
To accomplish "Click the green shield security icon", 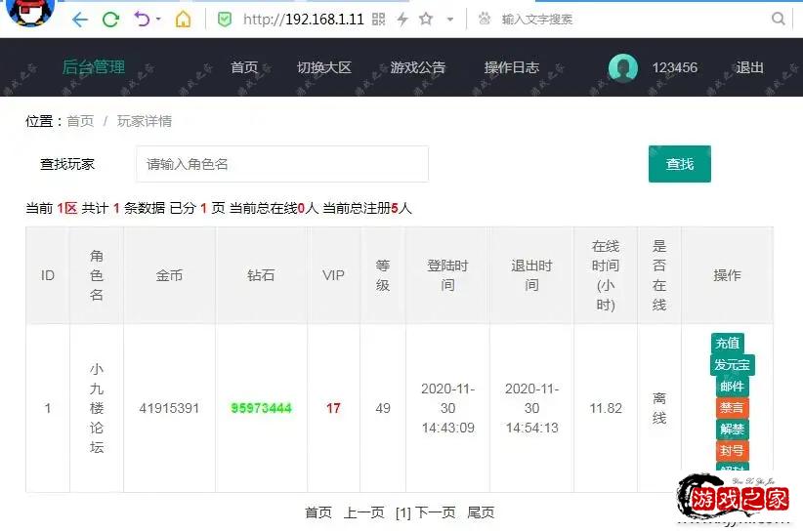I will click(x=225, y=19).
